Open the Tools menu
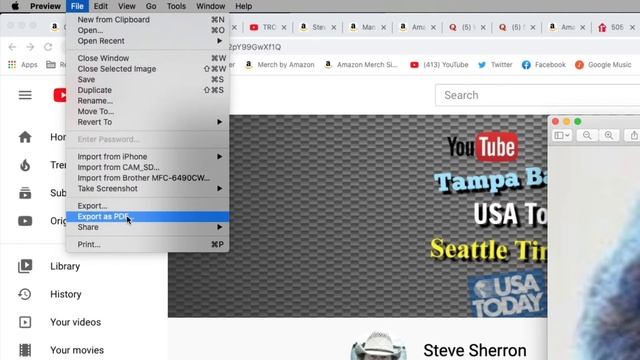The width and height of the screenshot is (640, 360). [176, 6]
